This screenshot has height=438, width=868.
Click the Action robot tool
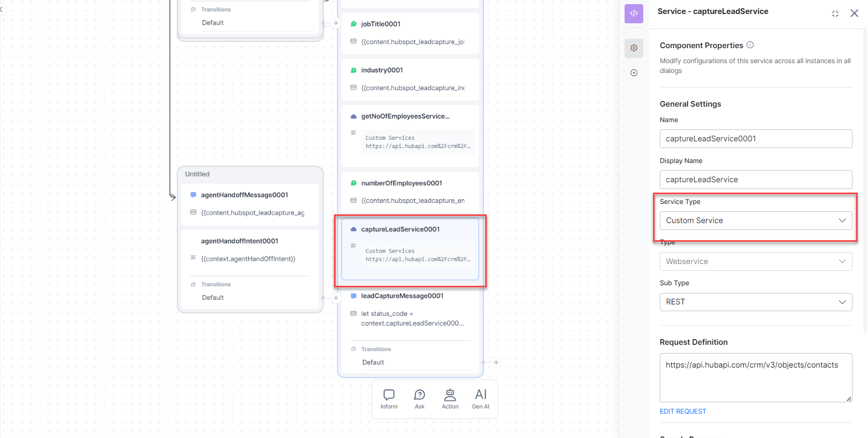[450, 399]
